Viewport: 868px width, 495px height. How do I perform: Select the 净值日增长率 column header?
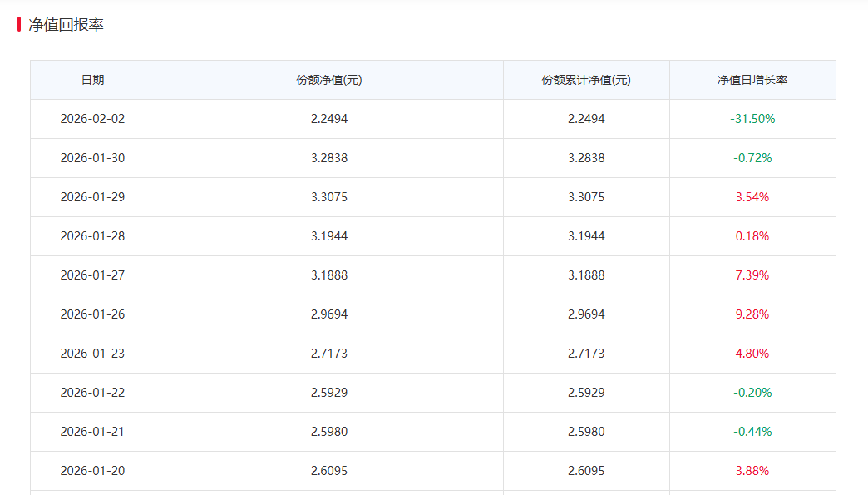752,79
